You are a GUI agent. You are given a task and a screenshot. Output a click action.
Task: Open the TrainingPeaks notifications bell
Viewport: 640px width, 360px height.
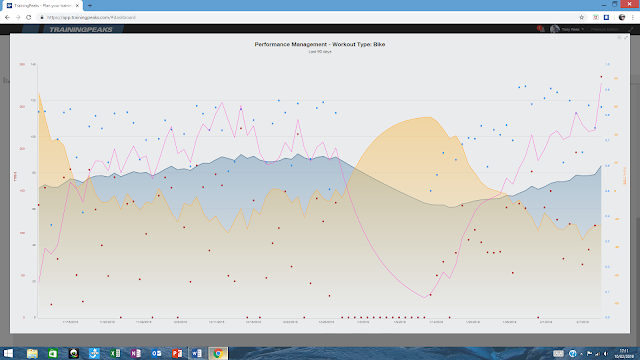click(540, 29)
